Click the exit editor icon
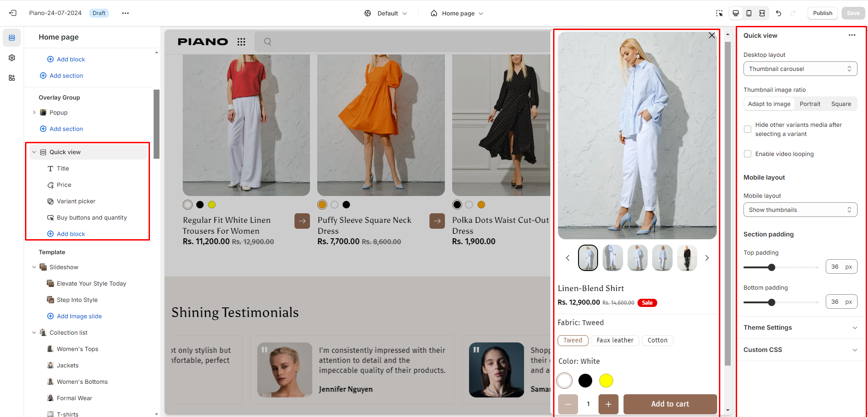The height and width of the screenshot is (417, 868). pyautogui.click(x=13, y=13)
